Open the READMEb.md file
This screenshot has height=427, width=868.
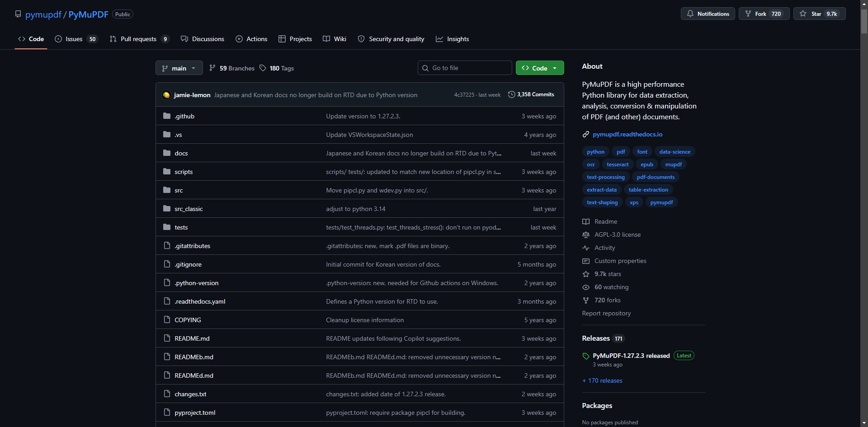[x=194, y=357]
